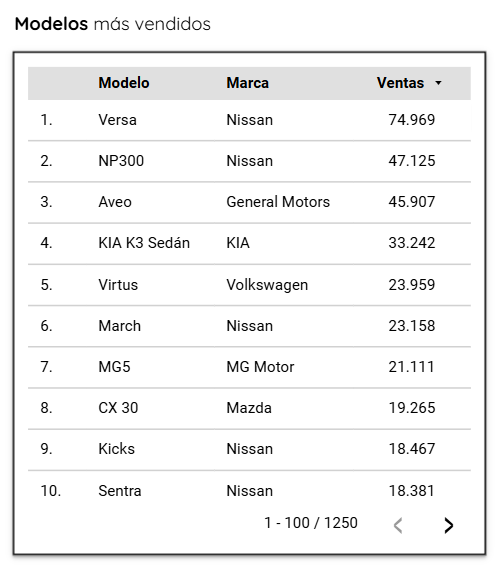Select the Versa model row
Screen dimensions: 499x574
click(x=249, y=120)
